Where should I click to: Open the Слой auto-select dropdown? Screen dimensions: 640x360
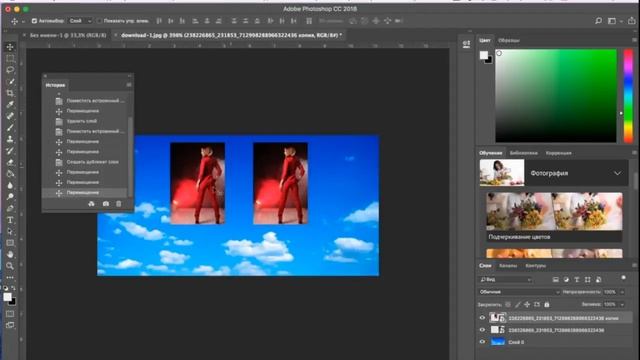coord(80,21)
